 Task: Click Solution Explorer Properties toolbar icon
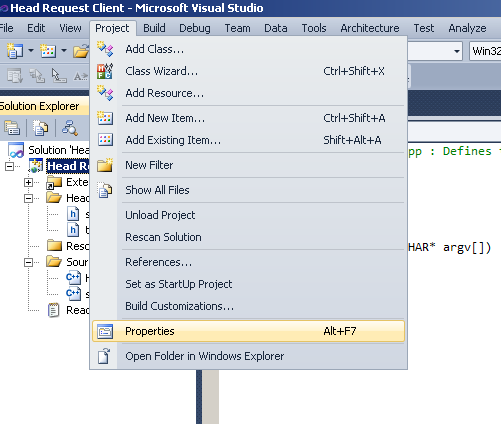point(12,128)
